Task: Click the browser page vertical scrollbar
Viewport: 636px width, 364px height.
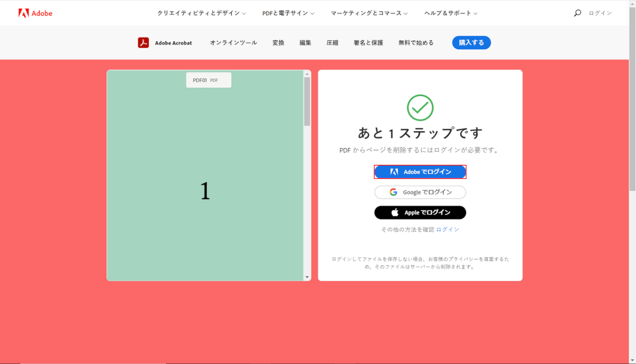Action: coord(632,99)
